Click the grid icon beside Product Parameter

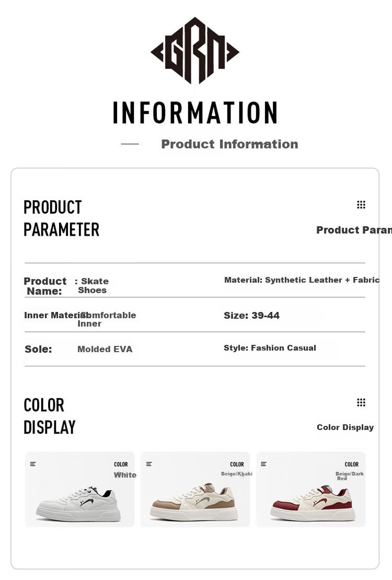361,204
